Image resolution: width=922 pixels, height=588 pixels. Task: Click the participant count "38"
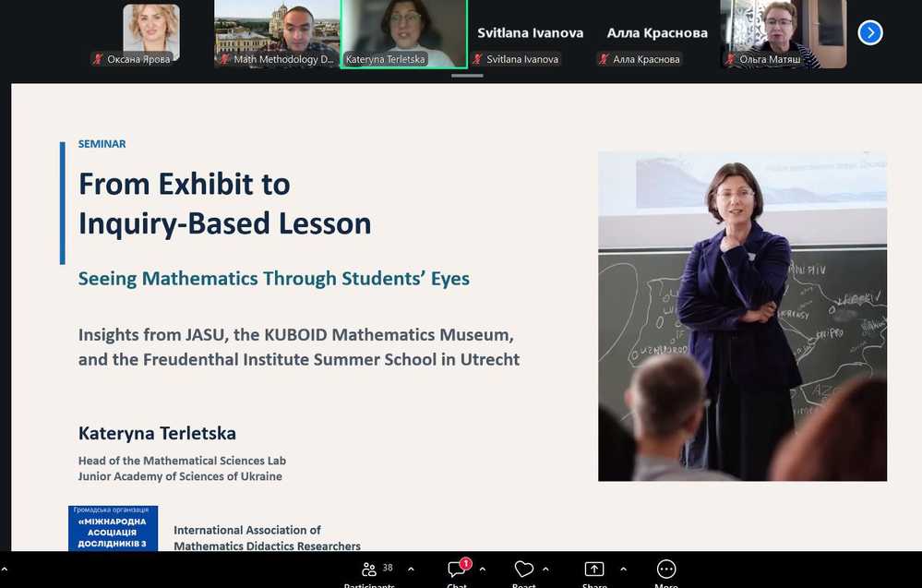pyautogui.click(x=388, y=568)
